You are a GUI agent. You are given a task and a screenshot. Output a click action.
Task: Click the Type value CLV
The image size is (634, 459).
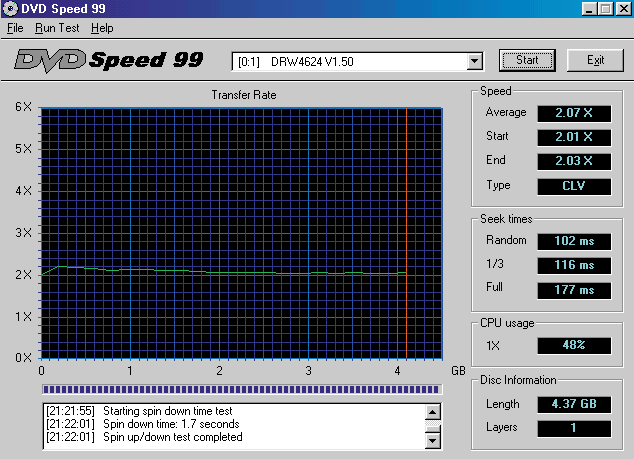coord(574,186)
